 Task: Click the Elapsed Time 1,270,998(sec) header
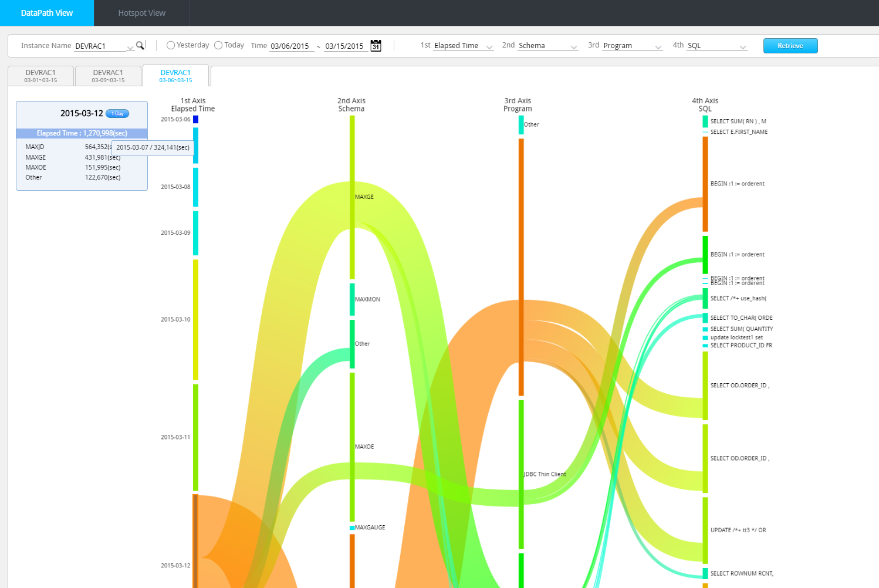pos(82,133)
